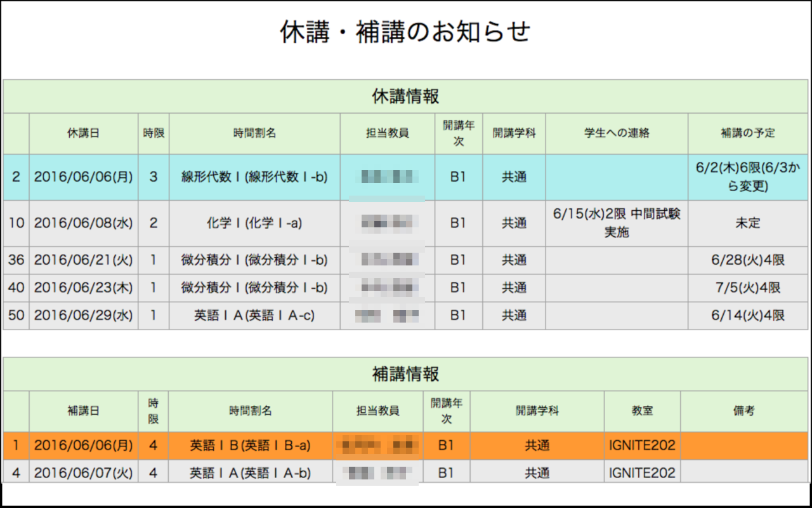
Task: Click the 休講日 column header
Action: point(84,133)
